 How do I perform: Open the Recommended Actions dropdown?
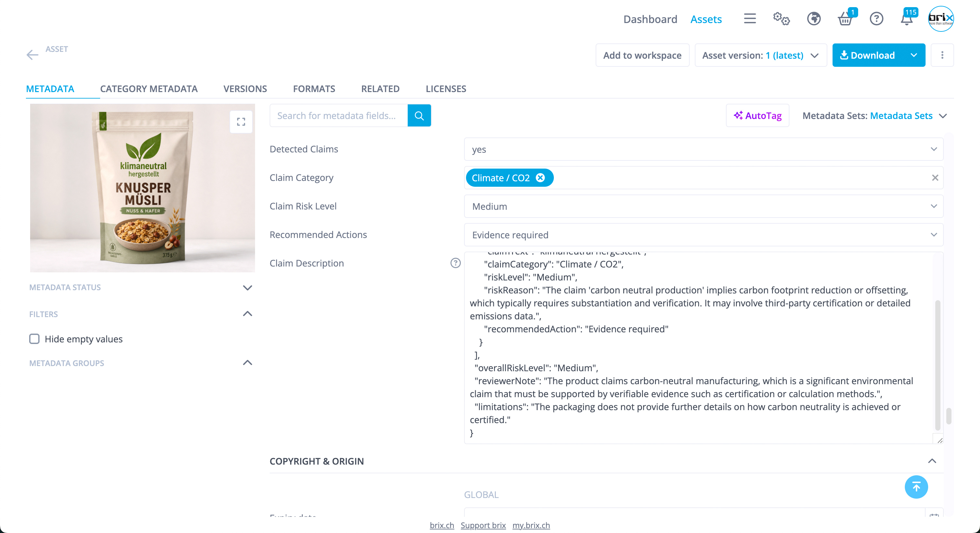click(x=704, y=235)
